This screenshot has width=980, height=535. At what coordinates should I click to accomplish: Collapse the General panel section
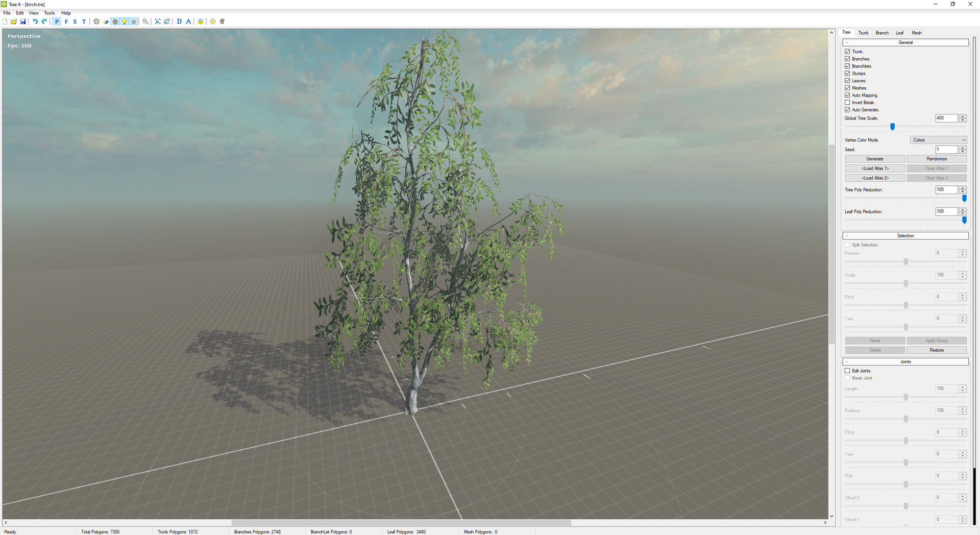pos(847,42)
